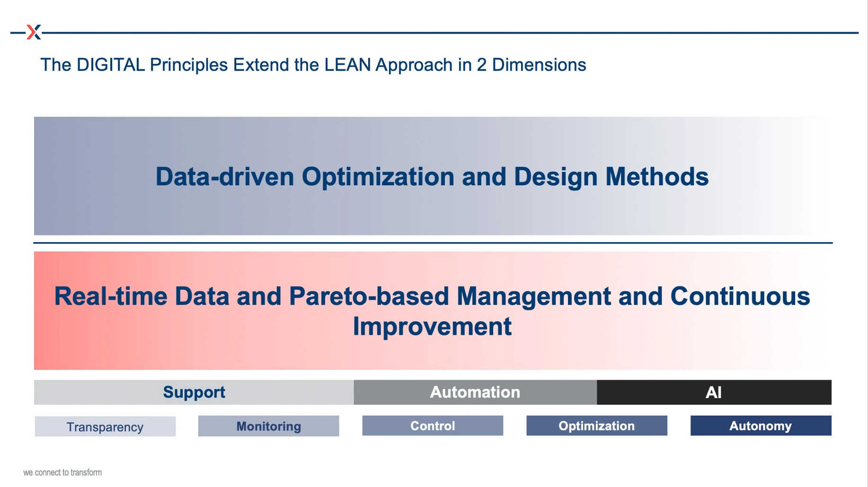Screen dimensions: 868x487
Task: Click the Autonomy box
Action: click(x=761, y=426)
